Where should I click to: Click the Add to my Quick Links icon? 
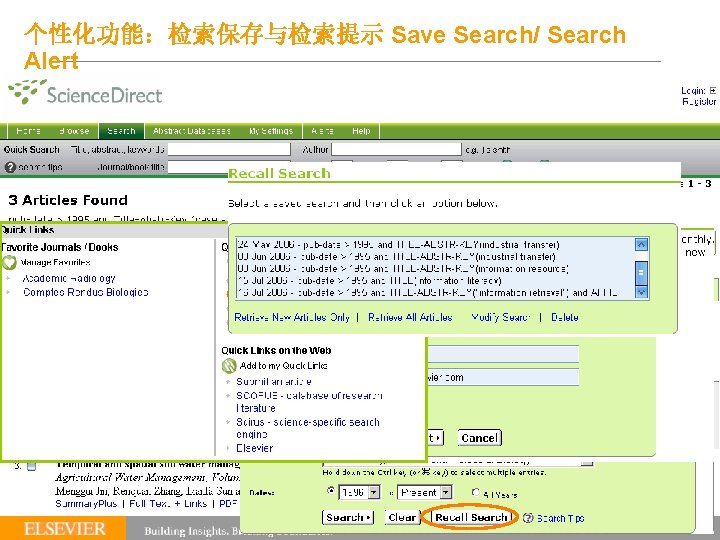(229, 366)
